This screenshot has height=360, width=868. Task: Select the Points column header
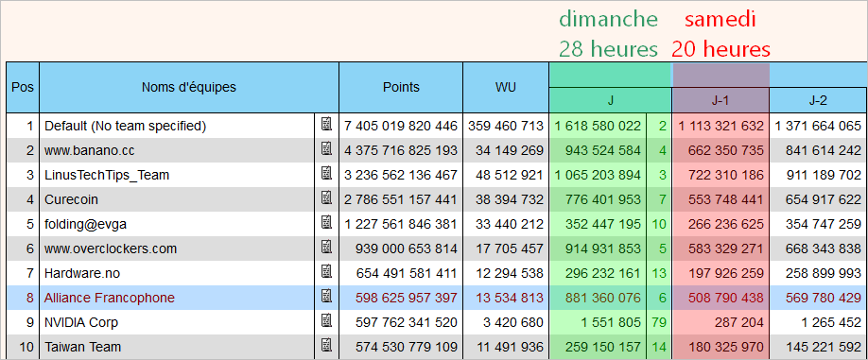pos(401,87)
